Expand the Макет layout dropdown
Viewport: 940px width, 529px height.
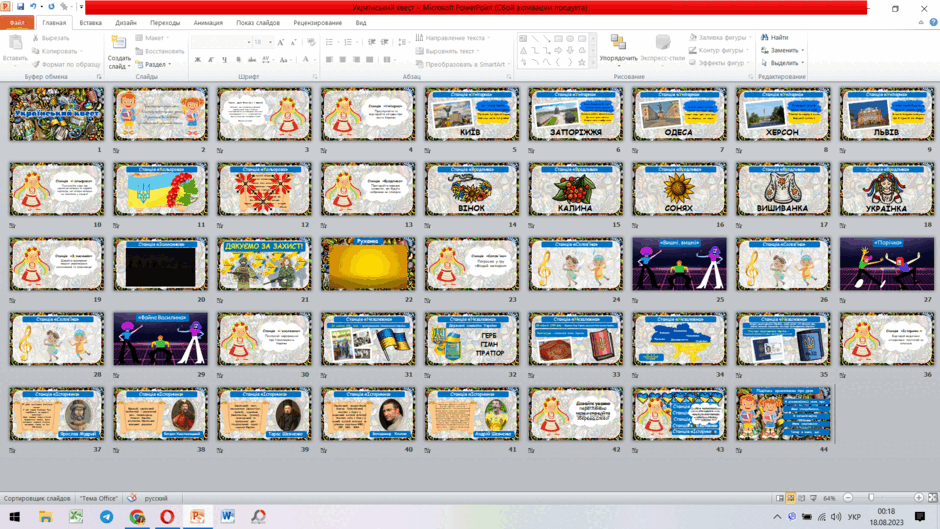coord(151,38)
